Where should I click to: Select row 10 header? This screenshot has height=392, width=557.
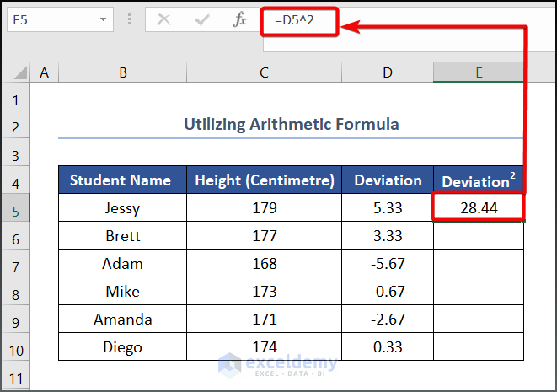(15, 346)
